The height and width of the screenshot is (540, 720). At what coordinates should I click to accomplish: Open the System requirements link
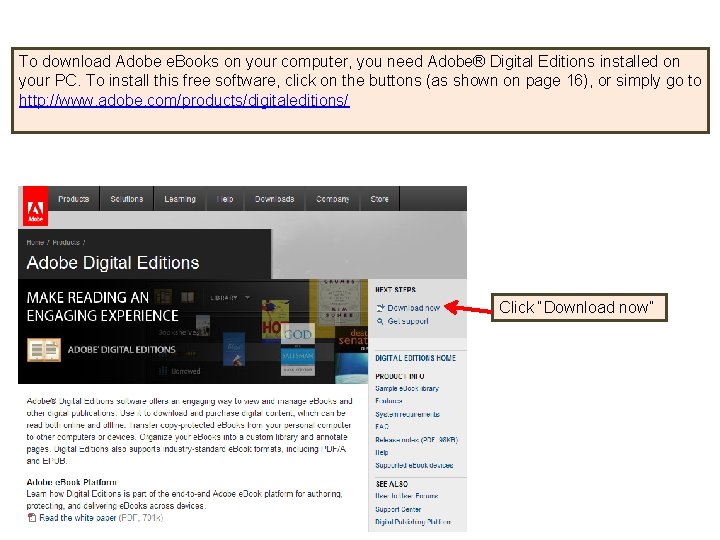tap(407, 414)
